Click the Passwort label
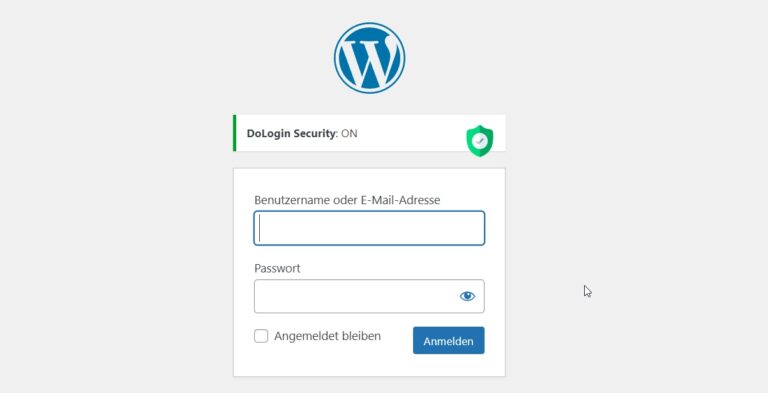768x393 pixels. tap(277, 269)
